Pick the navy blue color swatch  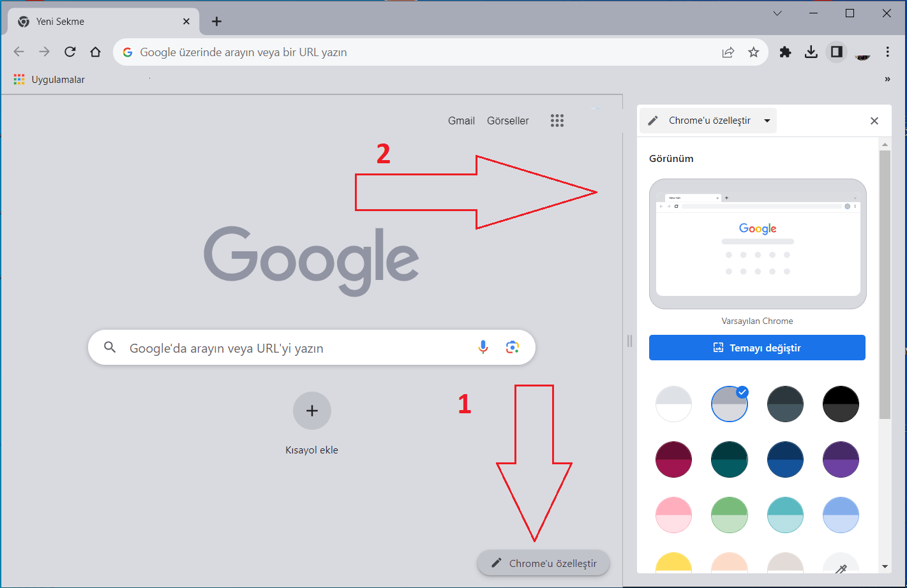785,459
